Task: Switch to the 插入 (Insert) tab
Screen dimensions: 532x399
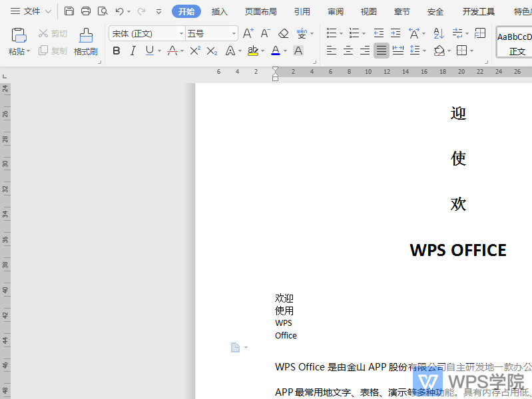Action: coord(220,11)
